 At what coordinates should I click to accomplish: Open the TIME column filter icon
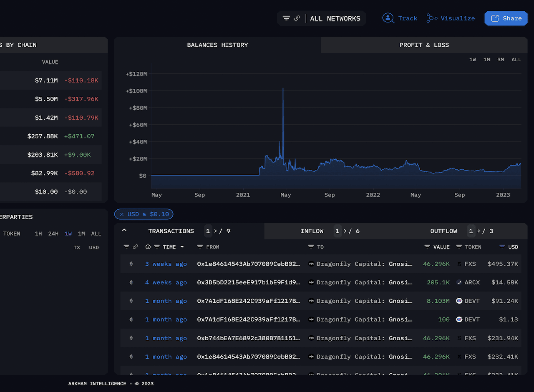157,247
